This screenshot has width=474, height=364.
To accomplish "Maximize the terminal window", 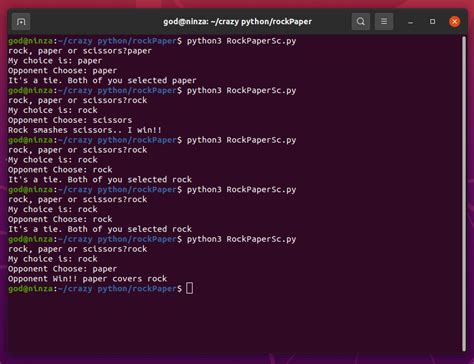I will [432, 22].
